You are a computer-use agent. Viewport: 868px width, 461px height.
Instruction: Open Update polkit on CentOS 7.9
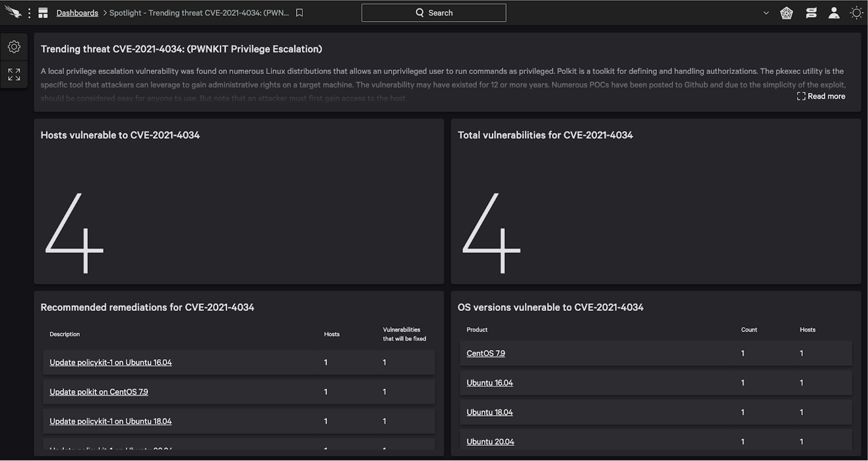(99, 391)
